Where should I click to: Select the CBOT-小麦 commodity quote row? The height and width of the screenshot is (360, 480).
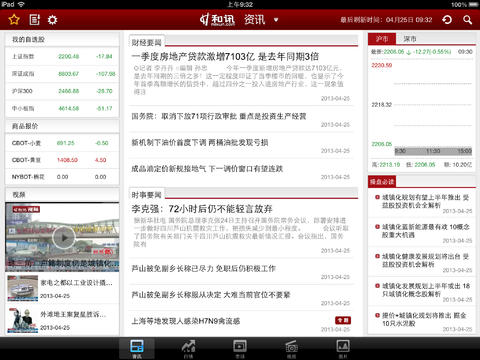point(62,143)
